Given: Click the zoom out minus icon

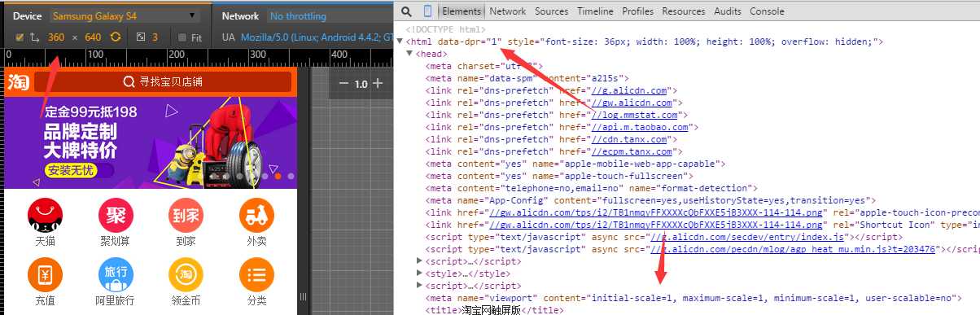Looking at the screenshot, I should point(343,84).
